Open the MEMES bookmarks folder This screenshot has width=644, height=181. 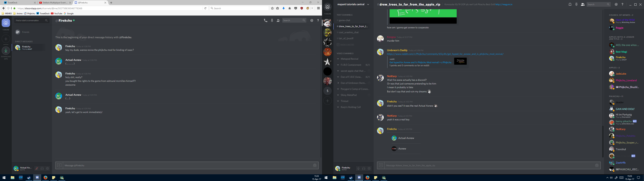coord(7,14)
